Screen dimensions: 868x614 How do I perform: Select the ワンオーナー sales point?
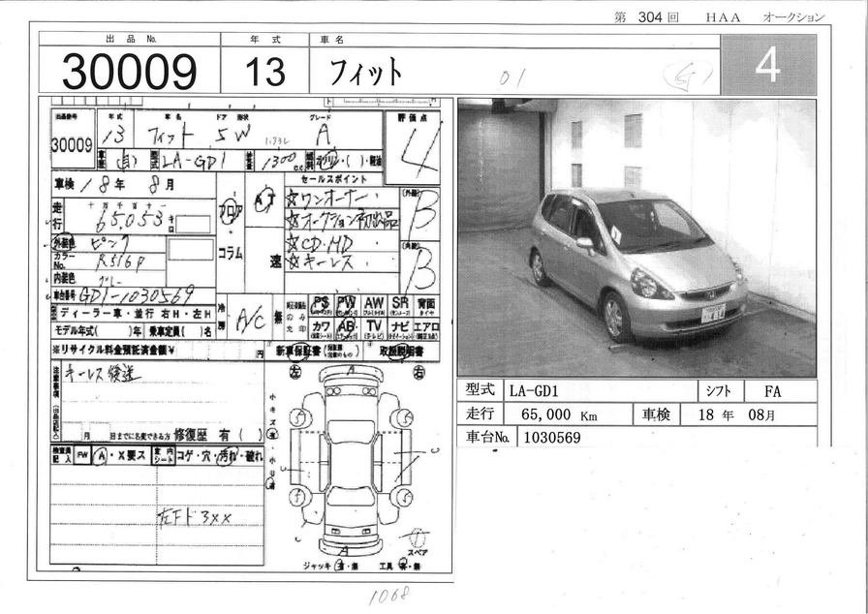(334, 198)
